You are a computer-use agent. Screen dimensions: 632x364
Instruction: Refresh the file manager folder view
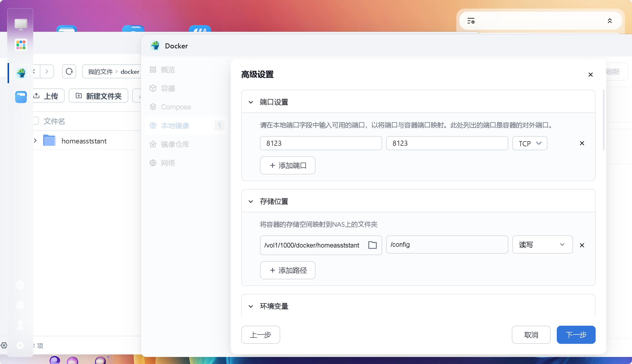point(69,72)
